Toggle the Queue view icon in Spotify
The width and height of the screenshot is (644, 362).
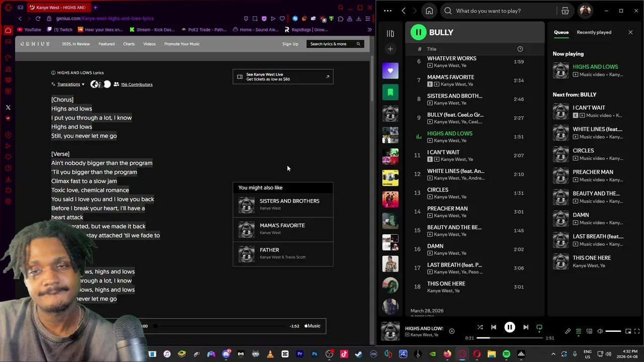tap(579, 331)
